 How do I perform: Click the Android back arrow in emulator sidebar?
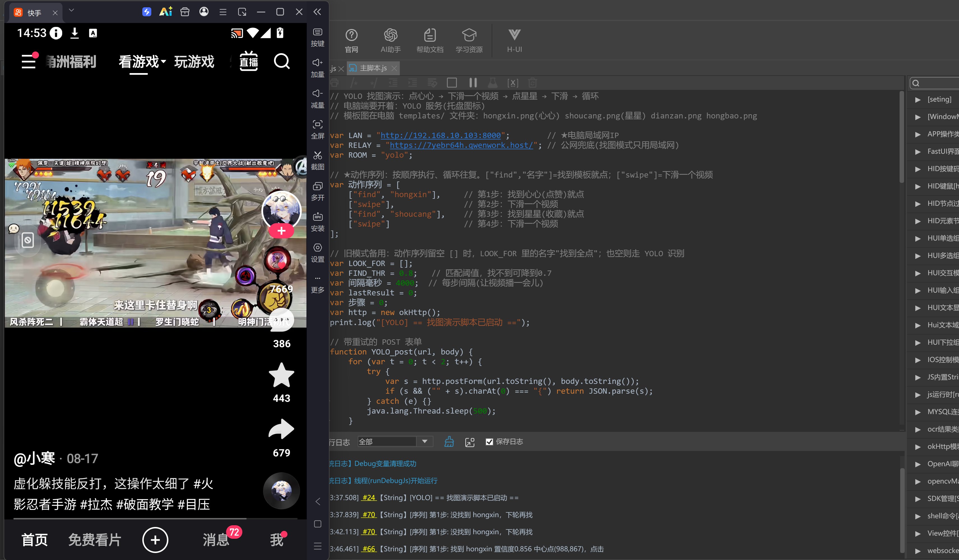(317, 501)
